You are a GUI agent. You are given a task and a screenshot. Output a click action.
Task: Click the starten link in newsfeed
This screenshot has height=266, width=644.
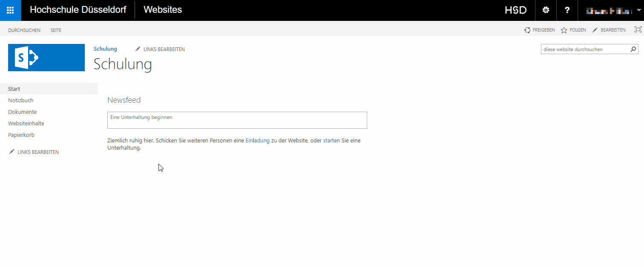click(331, 141)
